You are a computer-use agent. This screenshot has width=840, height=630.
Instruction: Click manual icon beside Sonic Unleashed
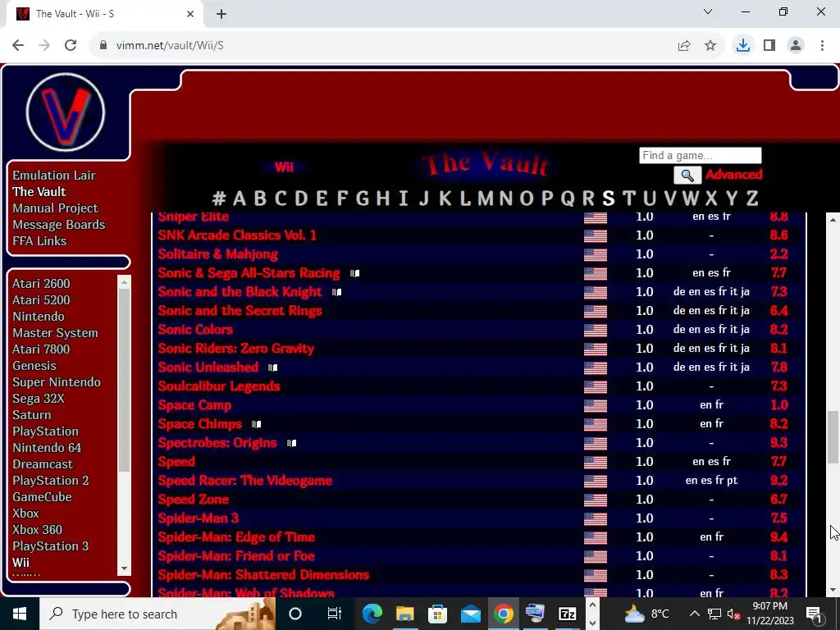pyautogui.click(x=272, y=367)
